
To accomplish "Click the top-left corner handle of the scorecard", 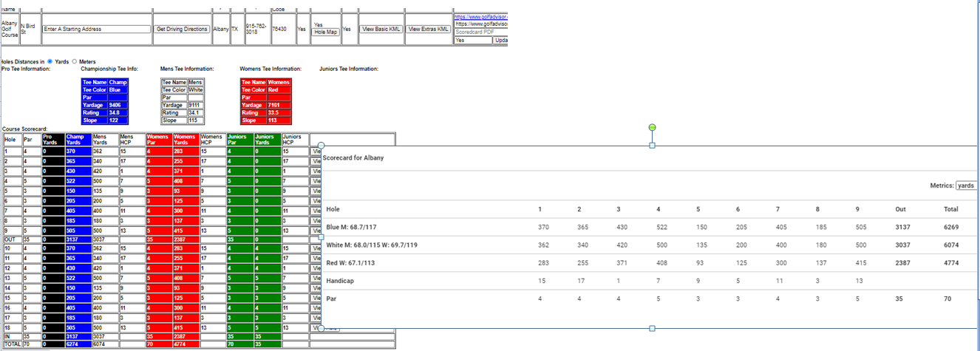I will click(320, 146).
